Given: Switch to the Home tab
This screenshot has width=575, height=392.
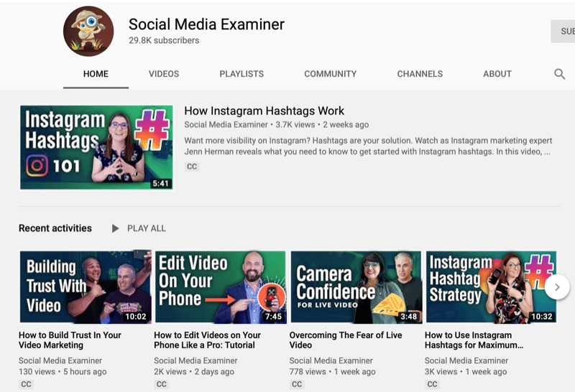Looking at the screenshot, I should coord(96,74).
